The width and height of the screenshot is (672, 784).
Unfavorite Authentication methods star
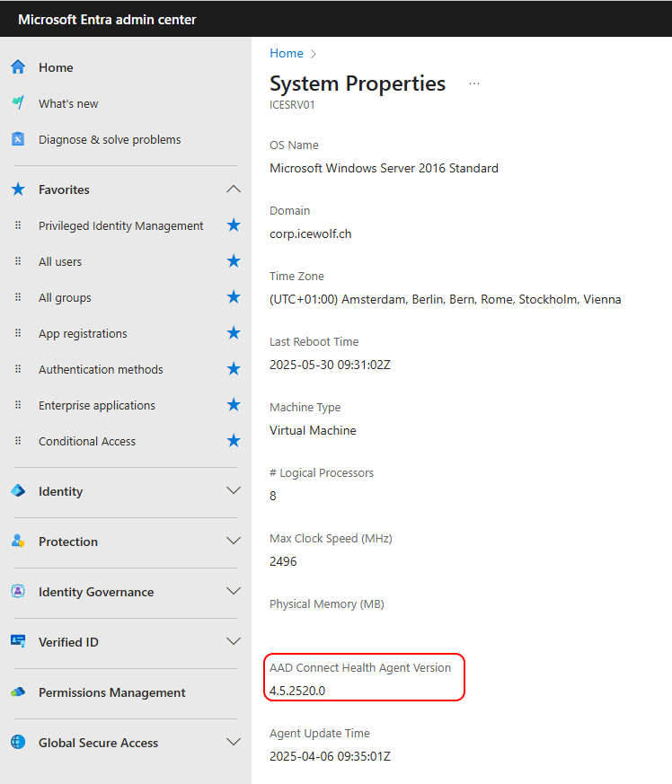(x=234, y=369)
